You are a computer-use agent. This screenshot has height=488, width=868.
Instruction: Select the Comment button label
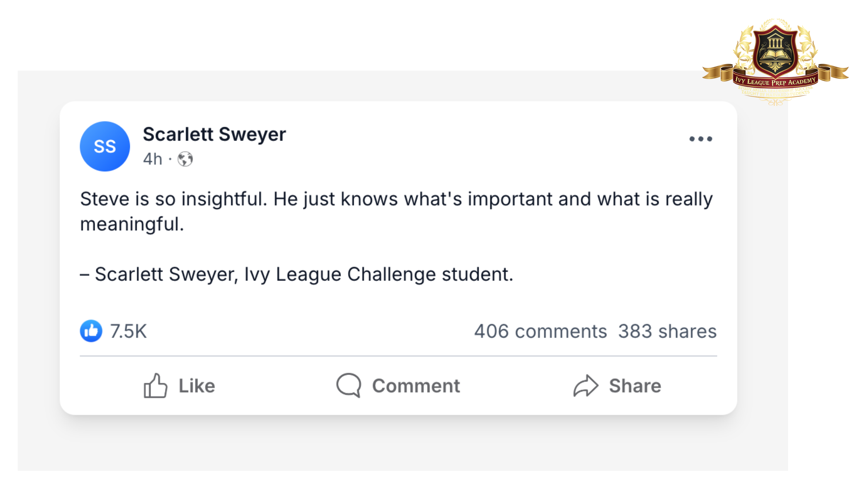[416, 385]
